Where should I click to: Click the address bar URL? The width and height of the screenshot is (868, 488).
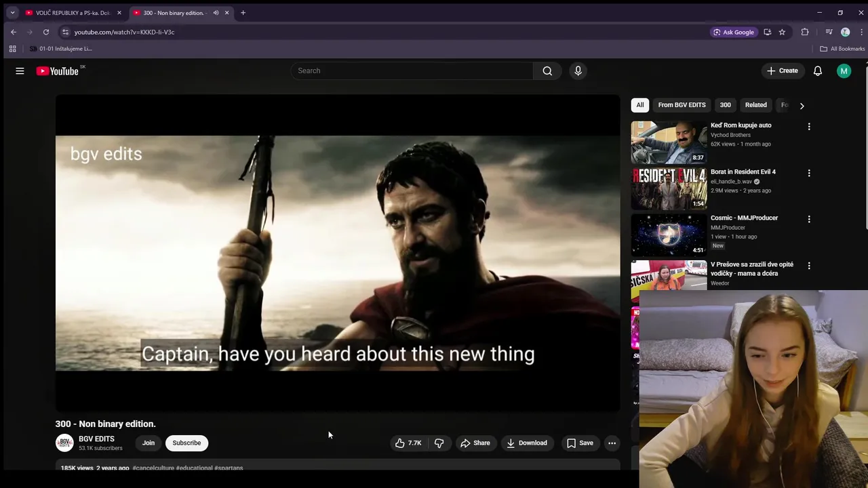coord(124,32)
